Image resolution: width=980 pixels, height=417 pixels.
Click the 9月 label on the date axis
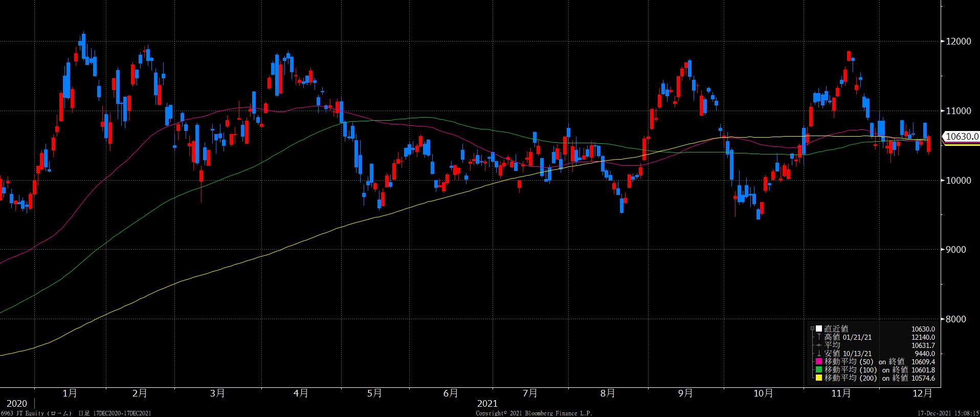[685, 393]
